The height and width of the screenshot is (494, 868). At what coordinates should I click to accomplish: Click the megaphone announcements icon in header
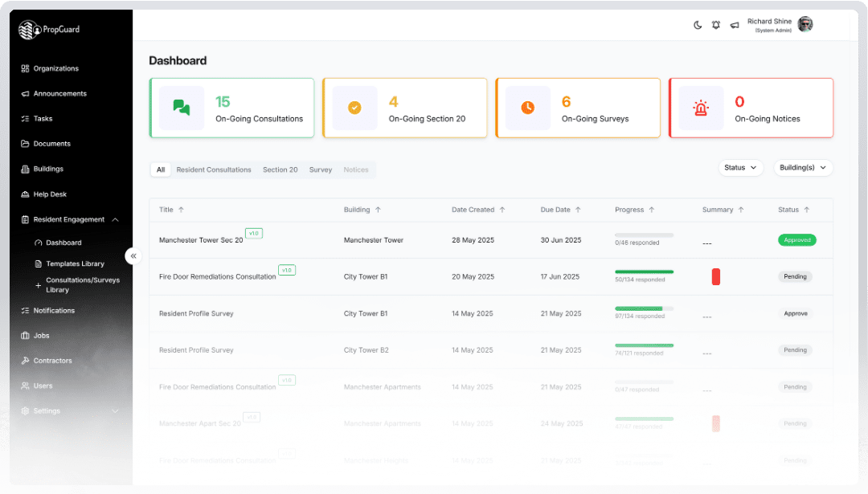coord(735,25)
